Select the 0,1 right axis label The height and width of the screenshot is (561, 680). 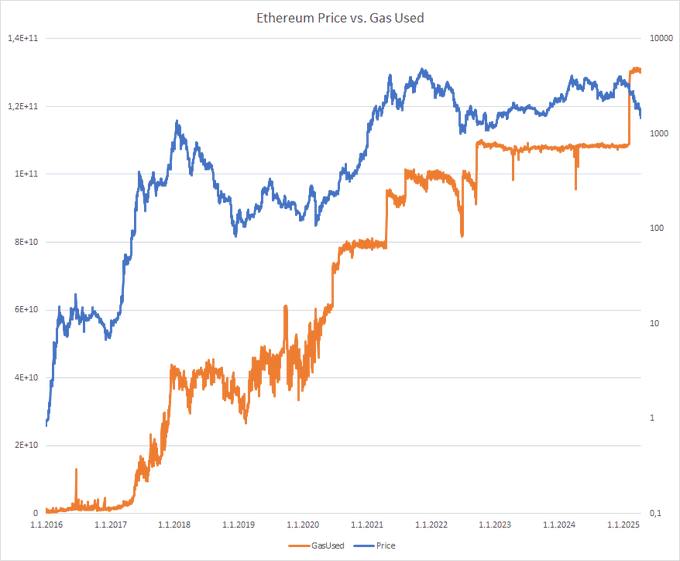pyautogui.click(x=655, y=513)
